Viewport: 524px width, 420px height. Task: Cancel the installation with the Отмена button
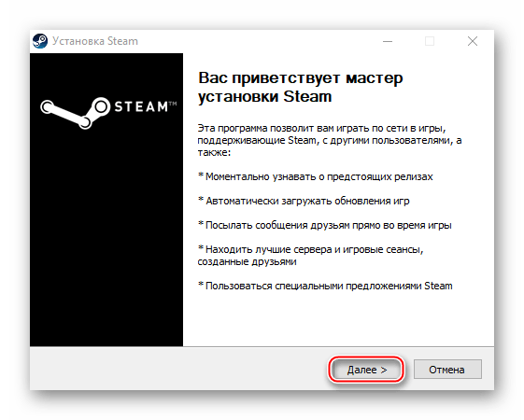(447, 370)
